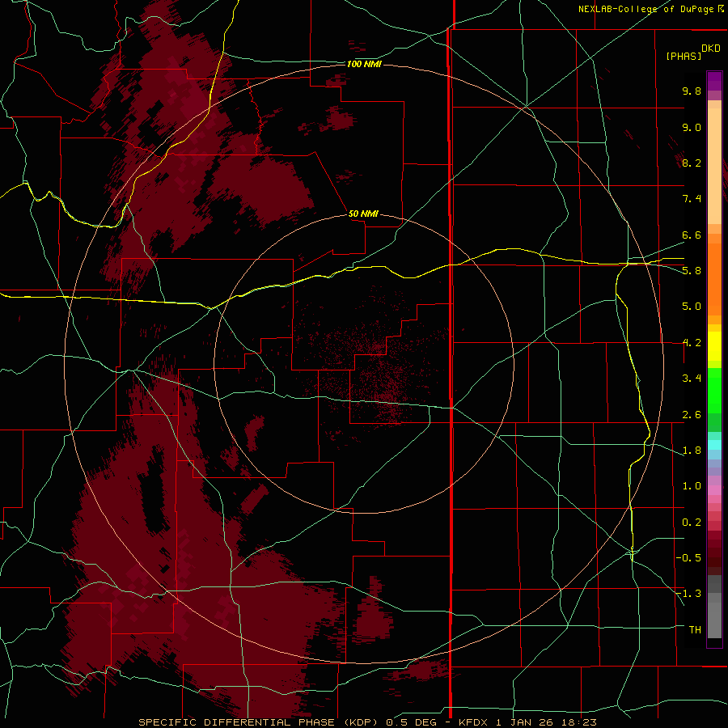
Task: Pick the purple swatch atop the color bar
Action: pyautogui.click(x=714, y=81)
